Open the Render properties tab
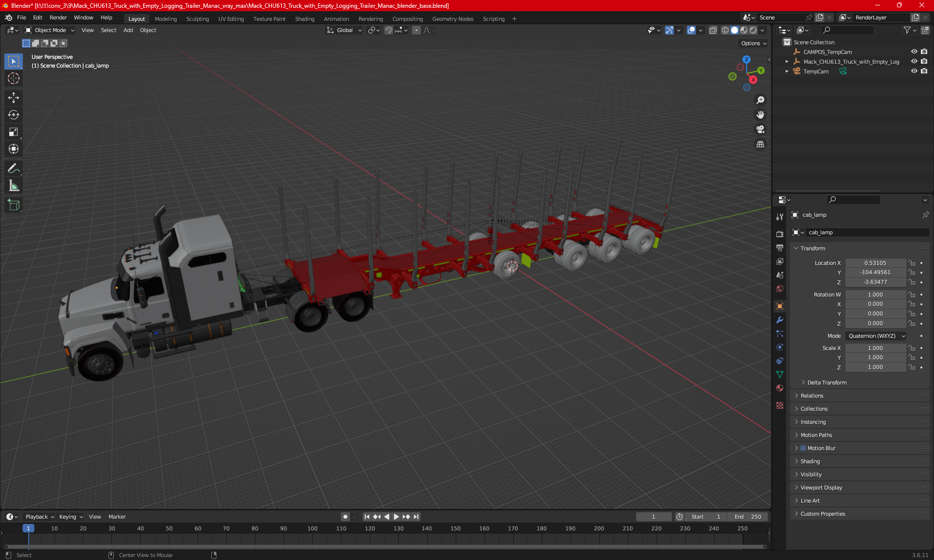Screen dimensions: 934x560 tap(780, 234)
